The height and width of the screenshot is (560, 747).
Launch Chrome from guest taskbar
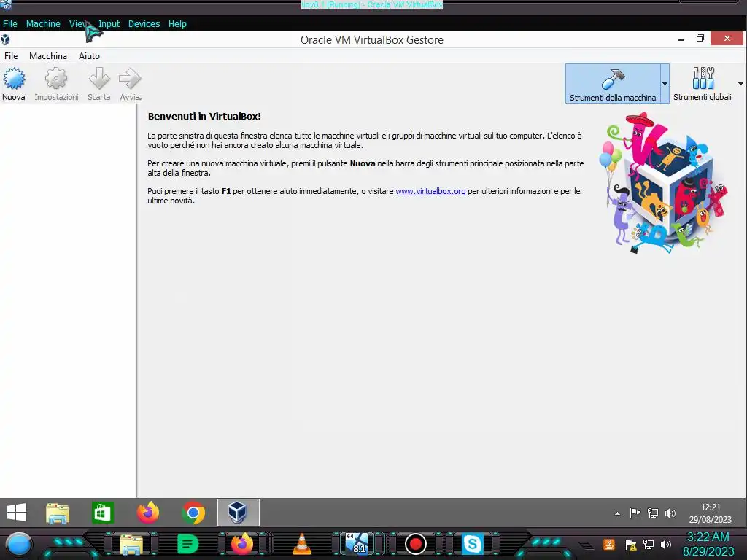[x=193, y=513]
